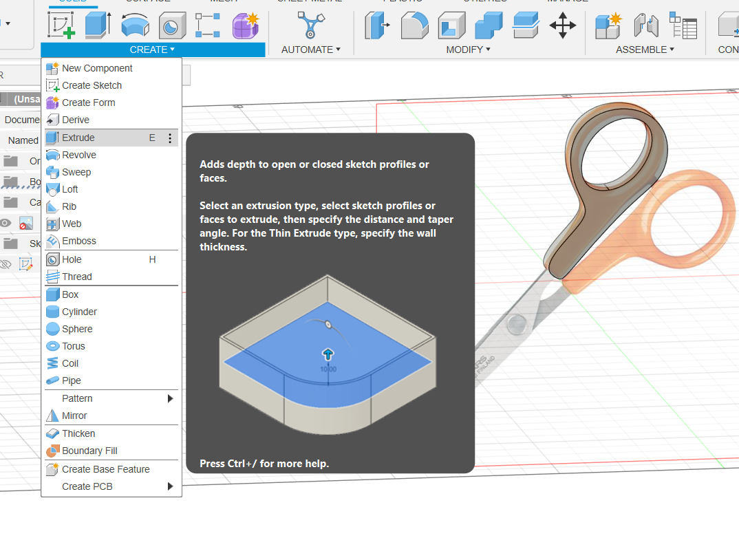Expand the Create PCB submenu arrow
The image size is (739, 560).
(171, 486)
